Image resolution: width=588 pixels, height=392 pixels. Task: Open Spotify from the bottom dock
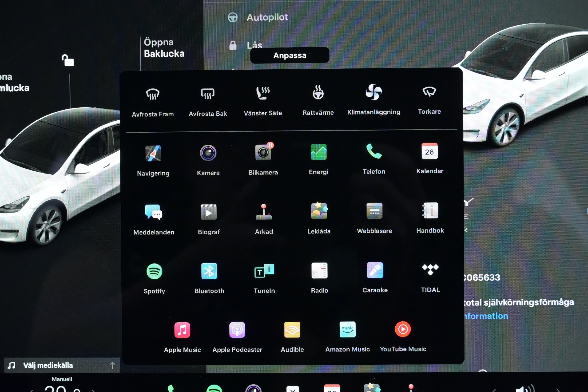[214, 388]
